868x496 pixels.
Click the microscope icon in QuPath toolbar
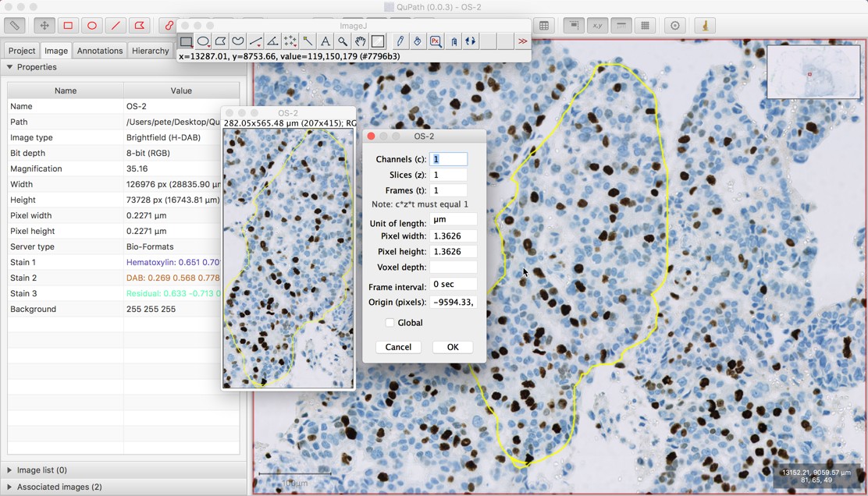pyautogui.click(x=706, y=26)
